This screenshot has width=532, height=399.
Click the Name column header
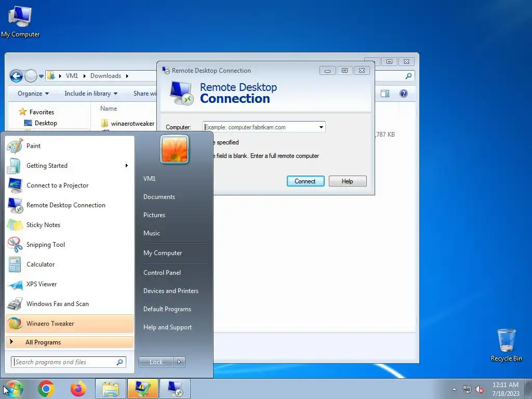[x=109, y=109]
